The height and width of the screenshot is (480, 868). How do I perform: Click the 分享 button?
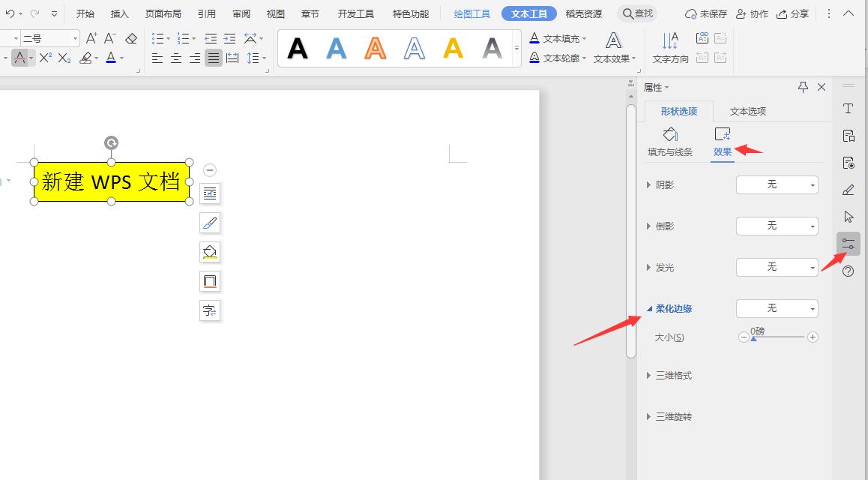click(x=795, y=13)
